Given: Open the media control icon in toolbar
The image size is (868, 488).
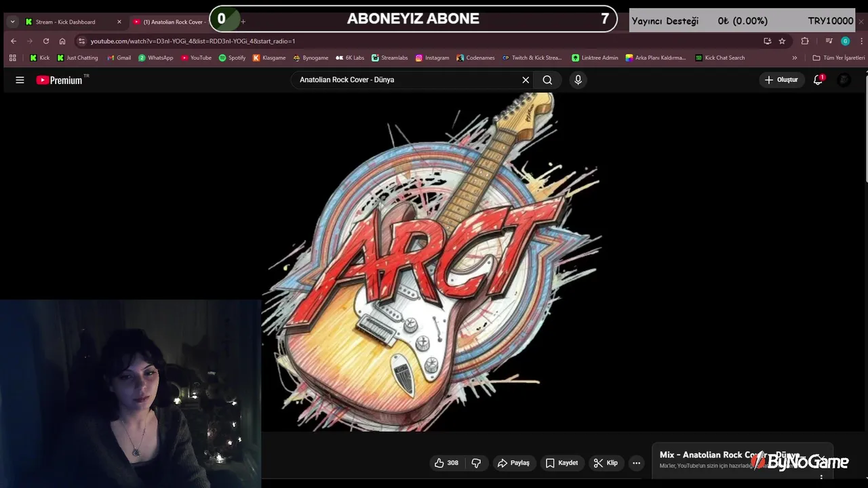Looking at the screenshot, I should point(829,41).
